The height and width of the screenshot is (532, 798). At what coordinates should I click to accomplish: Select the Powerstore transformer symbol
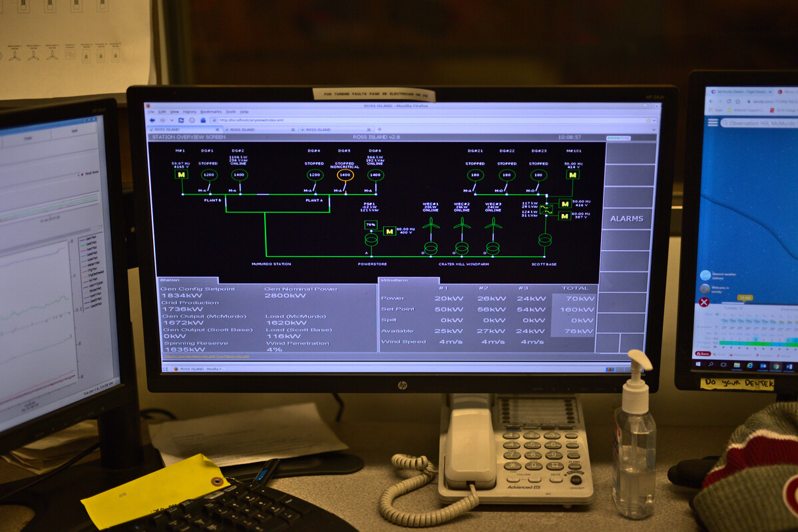tap(371, 239)
